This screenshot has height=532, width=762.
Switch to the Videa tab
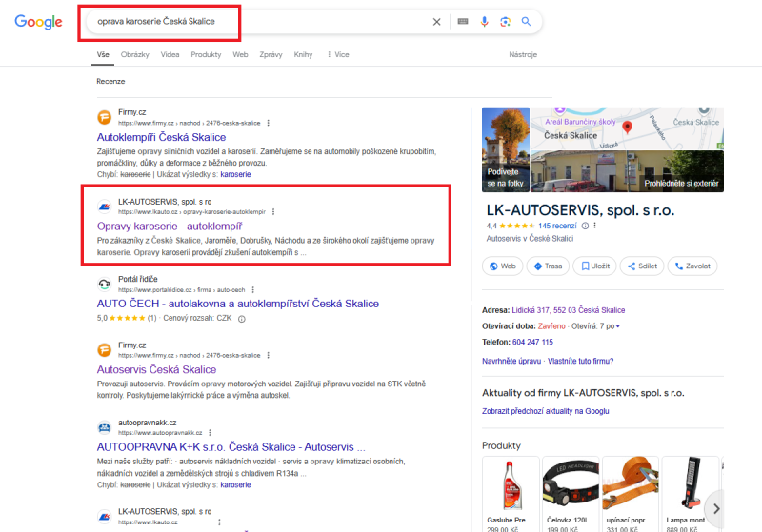pyautogui.click(x=170, y=54)
